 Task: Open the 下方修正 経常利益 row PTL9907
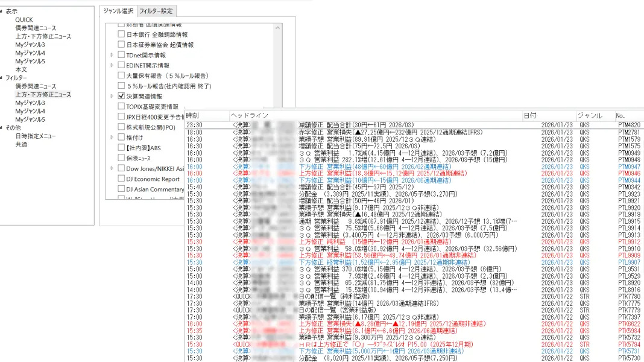[x=414, y=262]
